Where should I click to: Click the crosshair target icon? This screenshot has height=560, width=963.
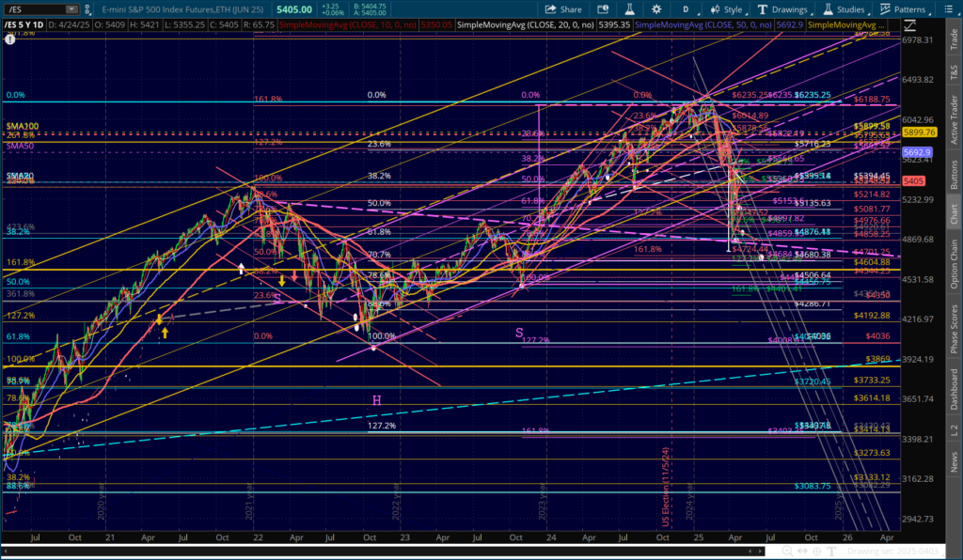coord(817,552)
